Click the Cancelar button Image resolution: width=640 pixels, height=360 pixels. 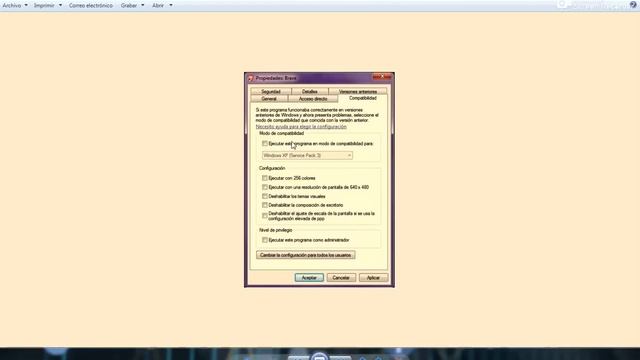coord(341,278)
